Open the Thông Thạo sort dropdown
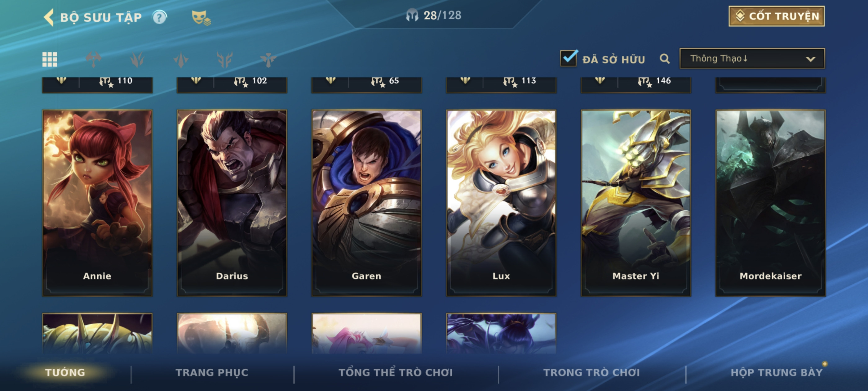The width and height of the screenshot is (868, 391). [x=752, y=59]
